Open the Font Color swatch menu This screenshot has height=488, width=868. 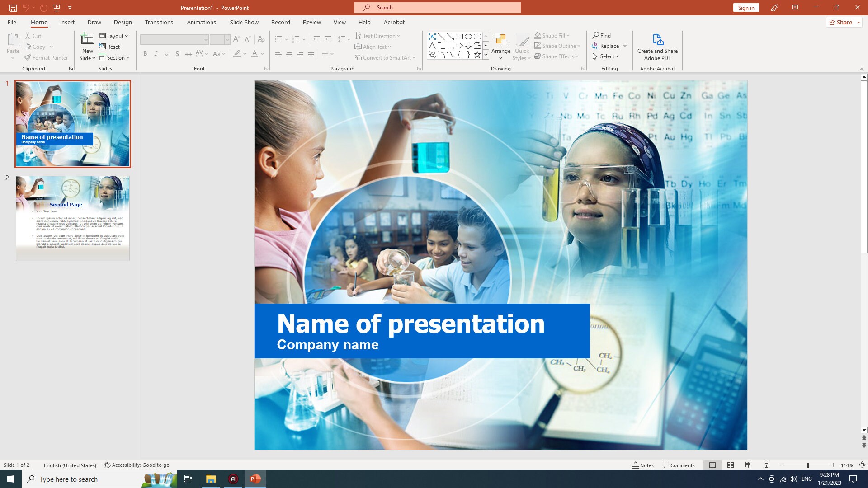tap(261, 54)
